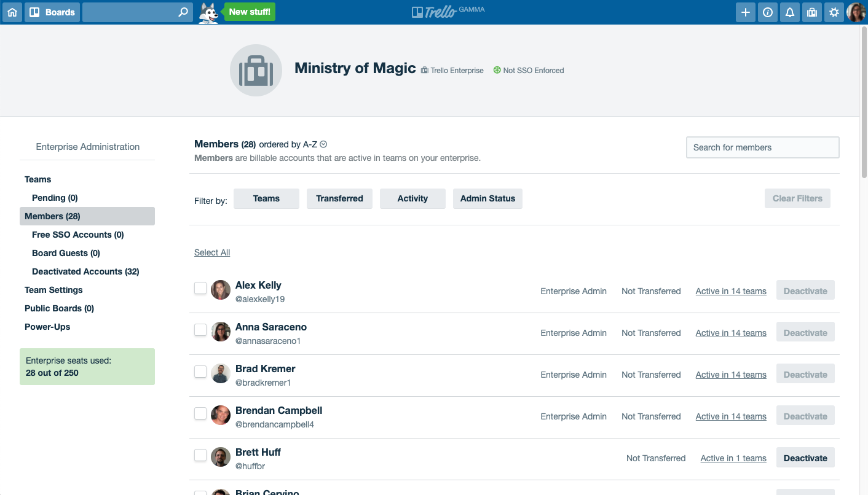
Task: Click the Trello Gamma logo
Action: click(x=448, y=12)
